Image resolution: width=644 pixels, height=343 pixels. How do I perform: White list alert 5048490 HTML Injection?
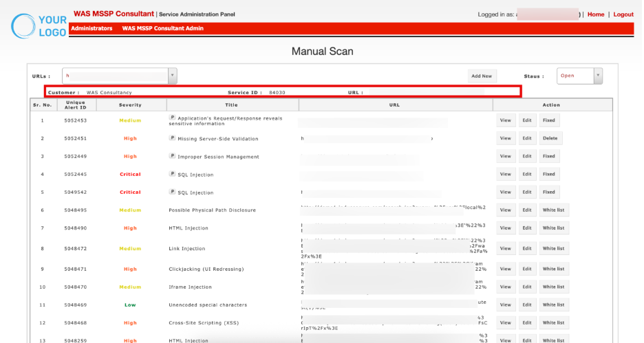point(554,228)
